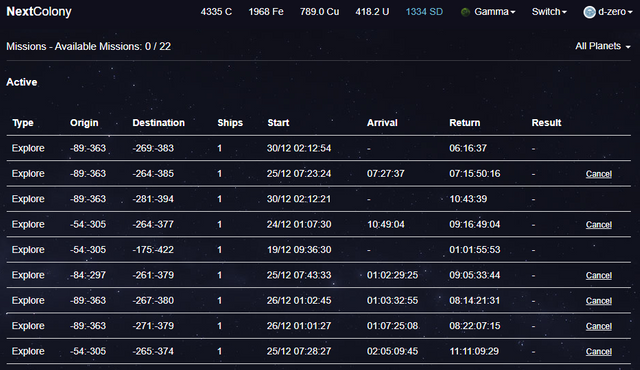Click the Arrival column header
640x370 pixels.
tap(382, 123)
